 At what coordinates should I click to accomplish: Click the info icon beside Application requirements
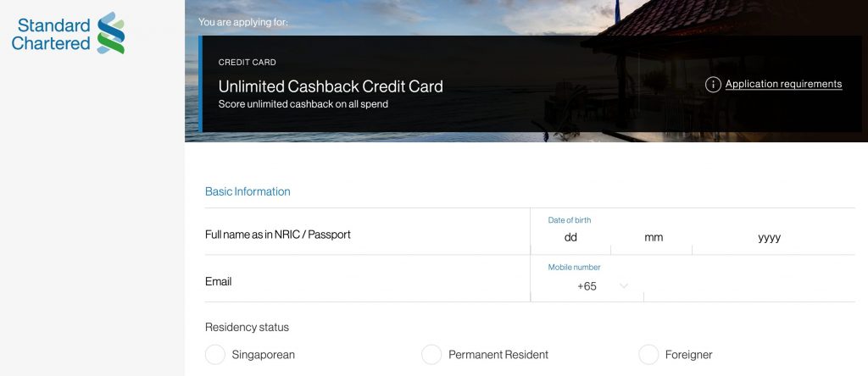[713, 85]
